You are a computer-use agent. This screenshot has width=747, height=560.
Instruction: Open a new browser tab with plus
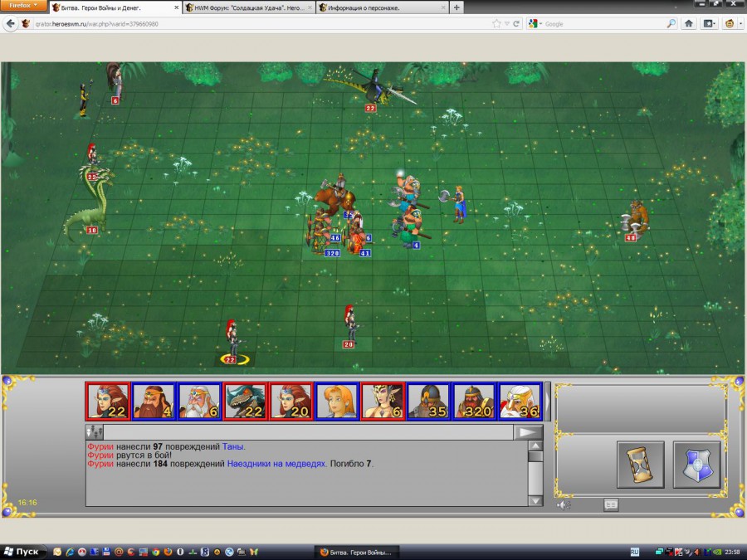(456, 7)
